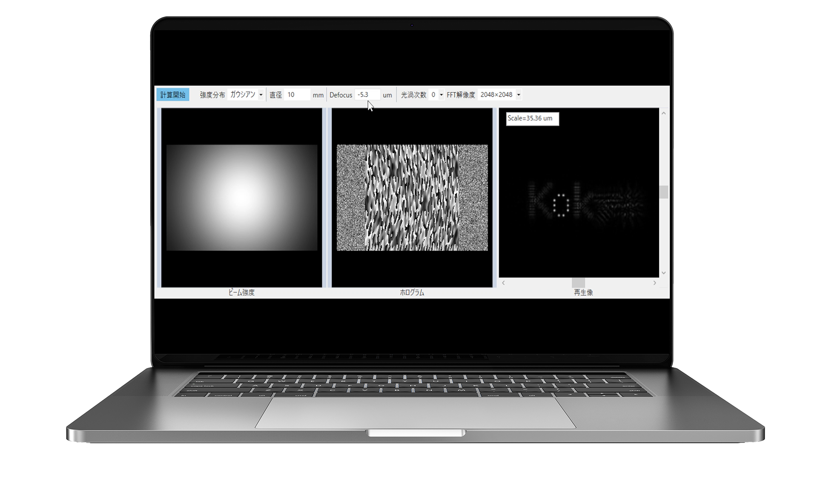Click the Gaussian beam intensity image
Image resolution: width=820 pixels, height=504 pixels.
point(241,198)
